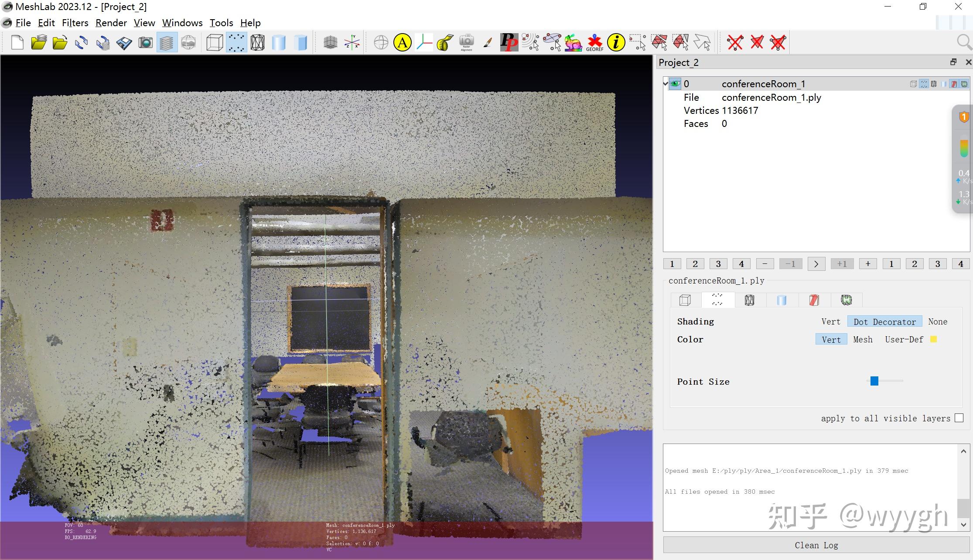Click the yellow Get Info icon

[x=616, y=43]
